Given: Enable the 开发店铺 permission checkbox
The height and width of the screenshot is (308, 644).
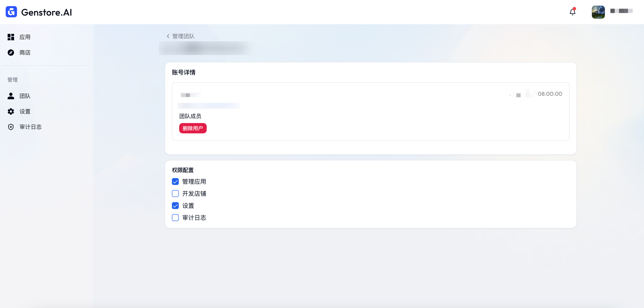Looking at the screenshot, I should coord(175,194).
